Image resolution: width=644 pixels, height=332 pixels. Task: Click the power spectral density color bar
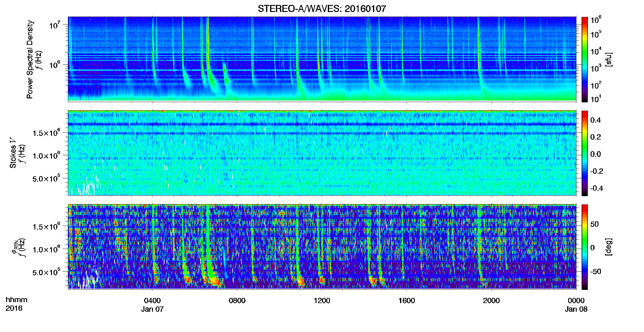click(584, 59)
